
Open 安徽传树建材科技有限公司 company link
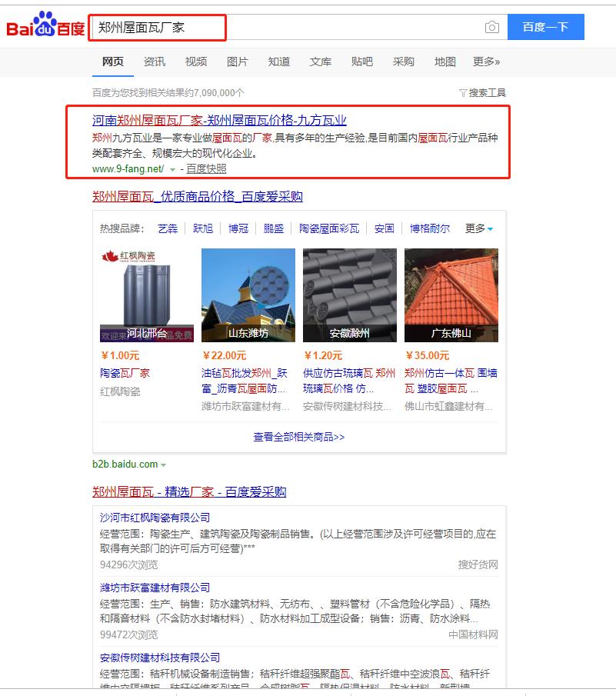(x=160, y=658)
